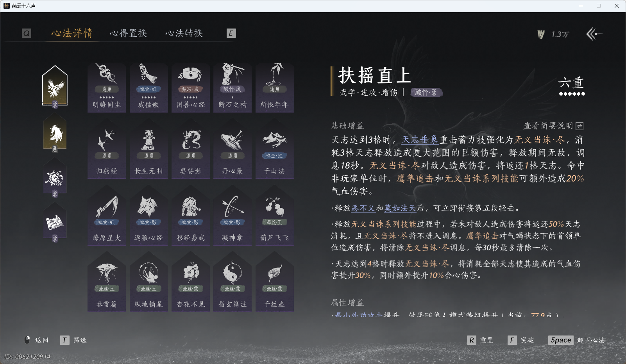Switch to the 心得置换 tab
Viewport: 626px width, 364px height.
[129, 33]
